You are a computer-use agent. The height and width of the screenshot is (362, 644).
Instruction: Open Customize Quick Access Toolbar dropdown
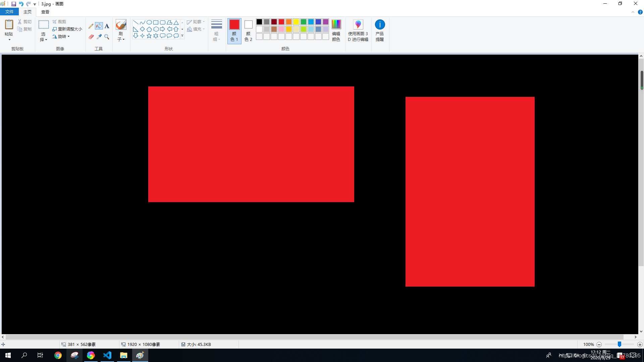click(x=35, y=4)
